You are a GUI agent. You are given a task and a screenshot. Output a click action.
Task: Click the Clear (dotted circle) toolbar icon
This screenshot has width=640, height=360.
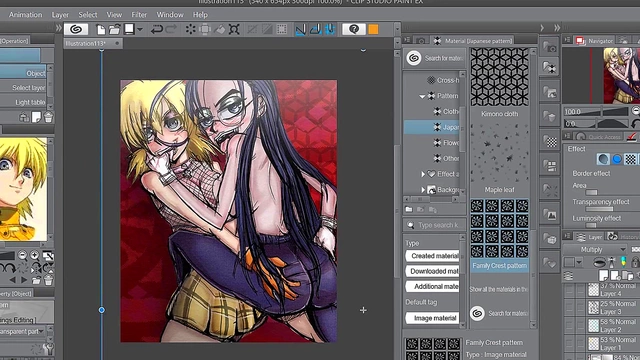click(x=190, y=29)
